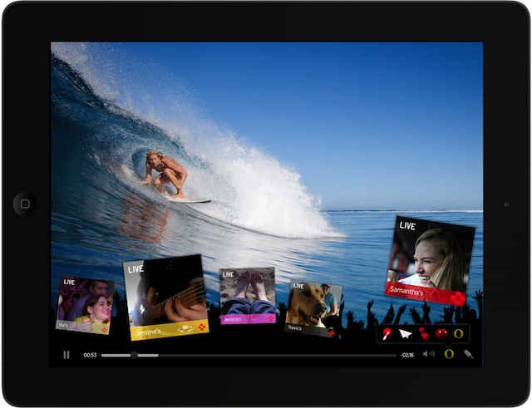Tap the surfer in the main video

tap(167, 173)
